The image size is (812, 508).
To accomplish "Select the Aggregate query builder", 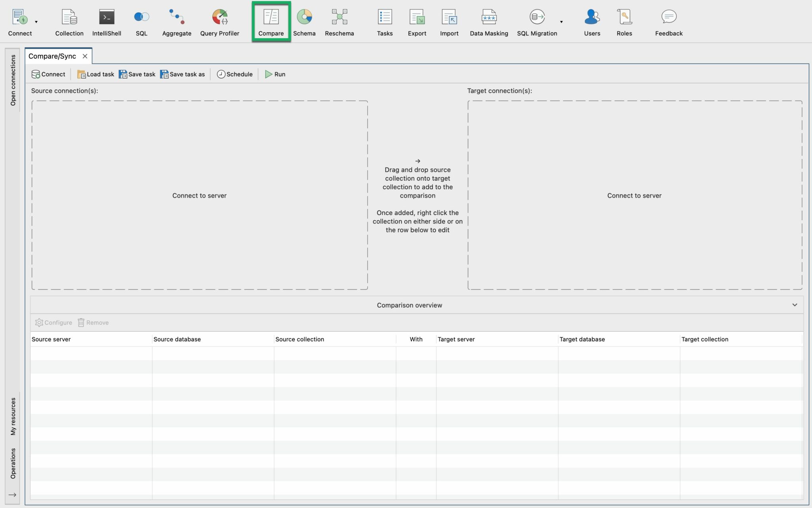I will (176, 22).
